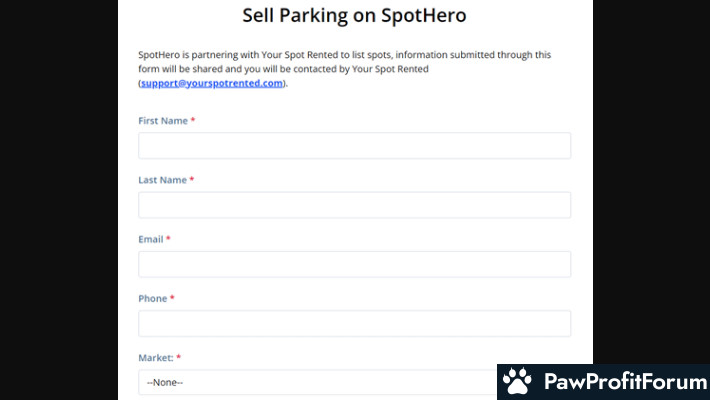710x400 pixels.
Task: Focus the First Name input field
Action: tap(355, 145)
